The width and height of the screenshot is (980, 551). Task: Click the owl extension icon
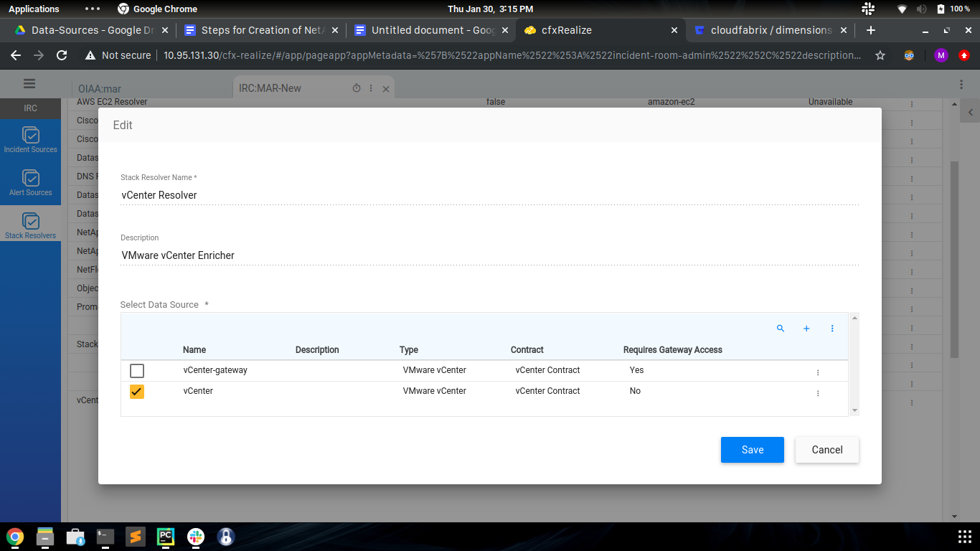pos(910,55)
